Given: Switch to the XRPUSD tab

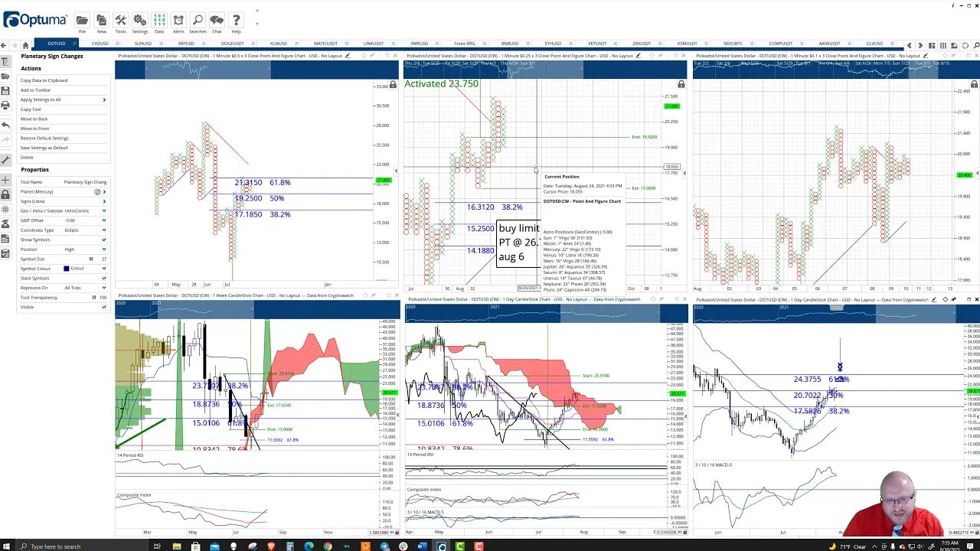Looking at the screenshot, I should (186, 44).
